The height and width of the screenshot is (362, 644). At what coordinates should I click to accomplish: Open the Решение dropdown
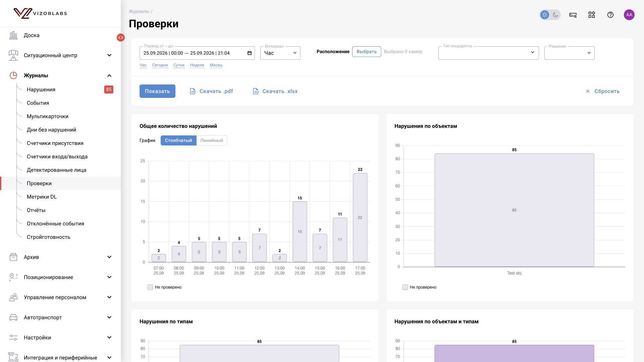coord(570,53)
